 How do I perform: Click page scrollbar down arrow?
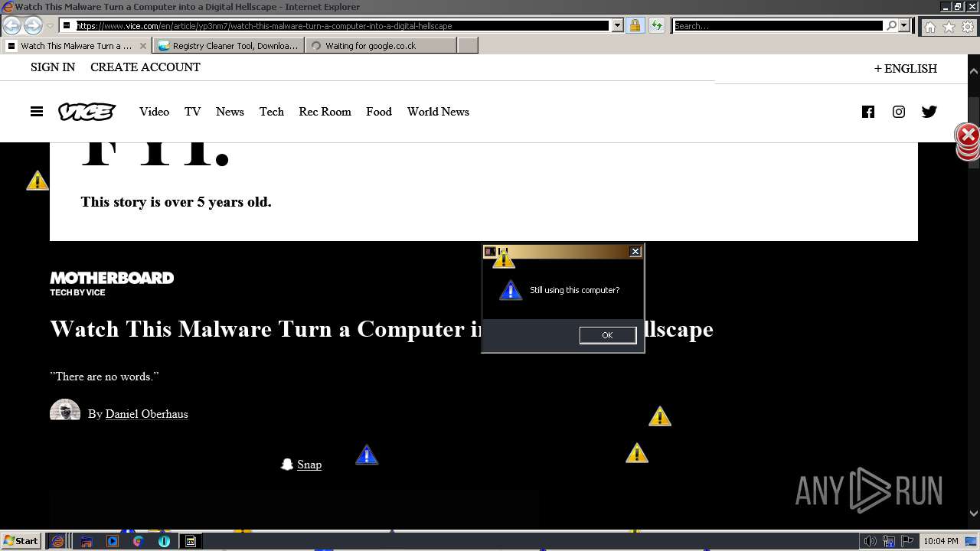click(x=974, y=514)
